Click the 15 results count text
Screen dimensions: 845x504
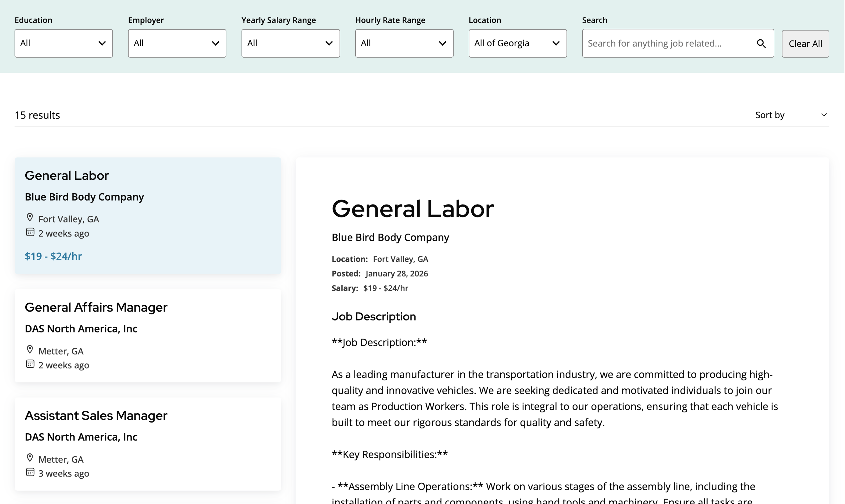(37, 115)
